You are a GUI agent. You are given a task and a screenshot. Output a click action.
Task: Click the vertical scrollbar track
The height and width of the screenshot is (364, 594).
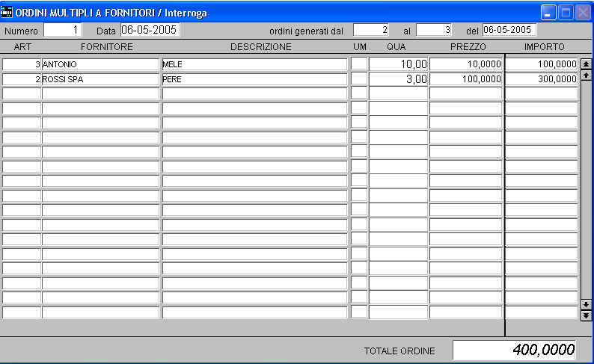tap(586, 189)
